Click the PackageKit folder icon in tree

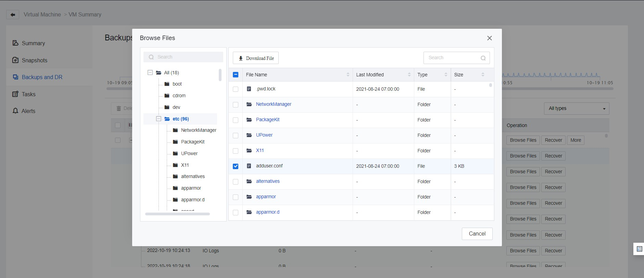175,142
